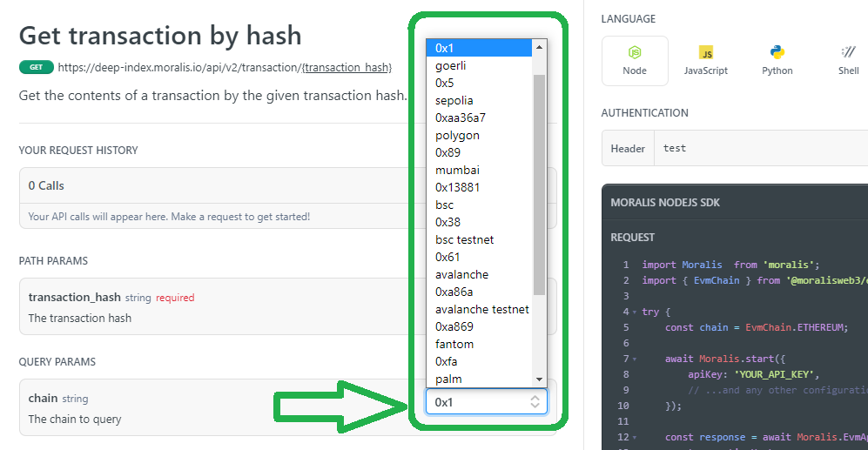Click the dropdown list scroll-down arrow
This screenshot has width=868, height=450.
click(539, 379)
